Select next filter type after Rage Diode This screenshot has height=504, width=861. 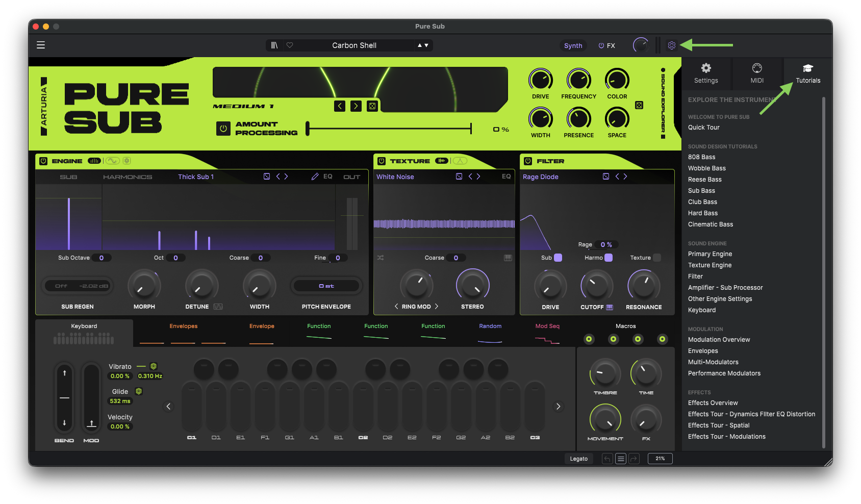[x=625, y=177]
